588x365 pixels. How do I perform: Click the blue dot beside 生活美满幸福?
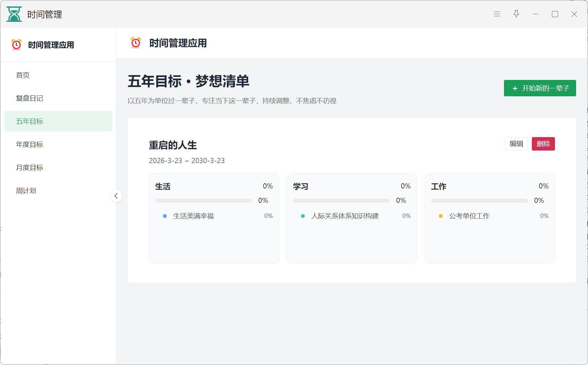pos(165,216)
